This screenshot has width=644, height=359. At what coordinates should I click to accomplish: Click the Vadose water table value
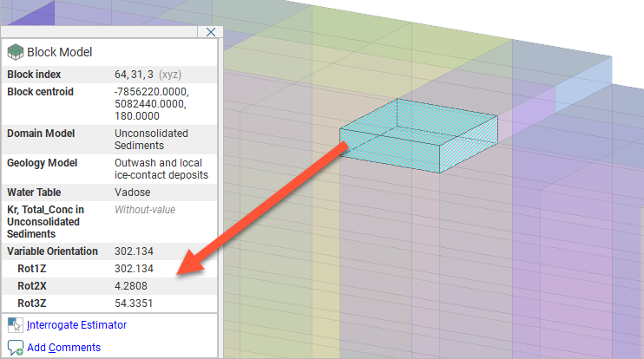tap(132, 193)
